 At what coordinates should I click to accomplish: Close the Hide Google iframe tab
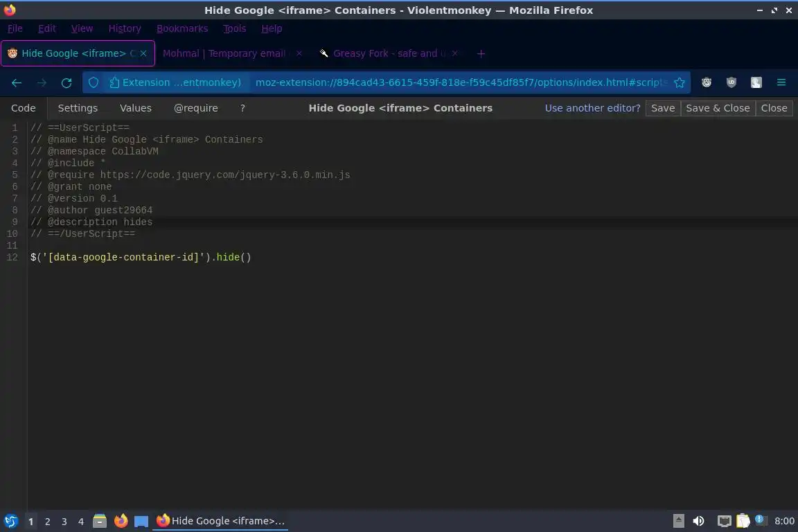click(143, 53)
